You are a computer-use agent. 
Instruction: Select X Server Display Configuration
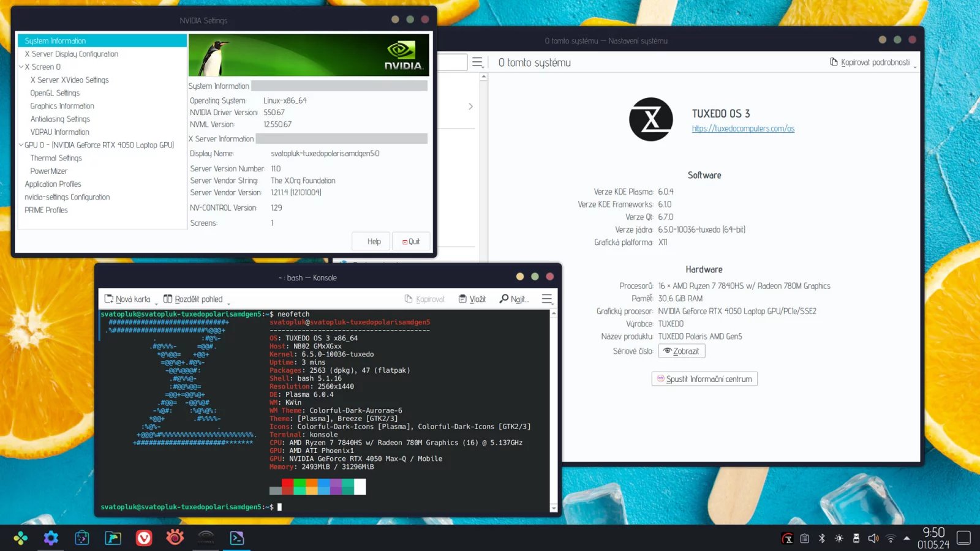[x=72, y=54]
